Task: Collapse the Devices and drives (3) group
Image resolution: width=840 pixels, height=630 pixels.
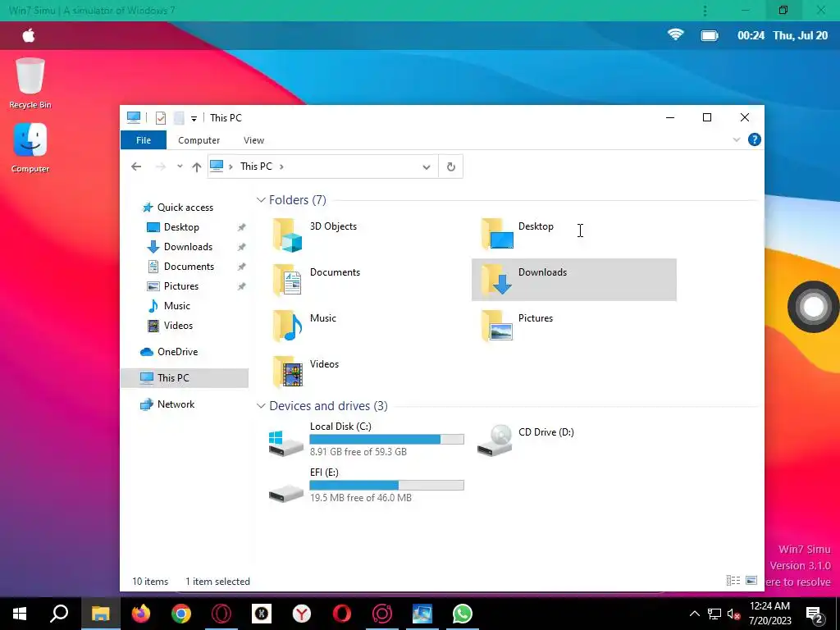Action: point(261,406)
